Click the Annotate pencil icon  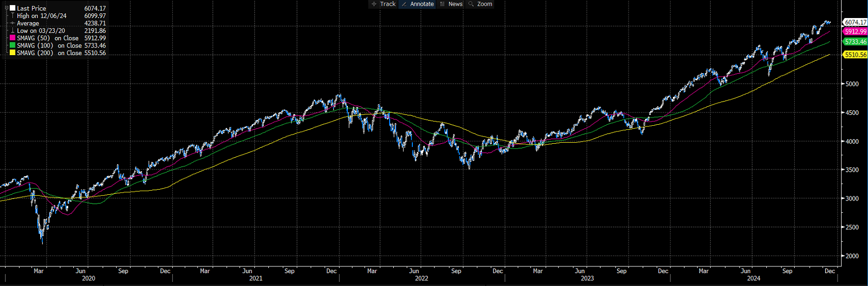tap(404, 4)
